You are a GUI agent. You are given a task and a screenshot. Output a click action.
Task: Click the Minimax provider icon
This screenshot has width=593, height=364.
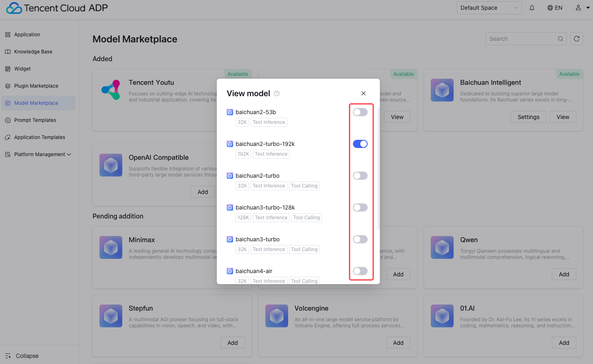click(x=111, y=247)
